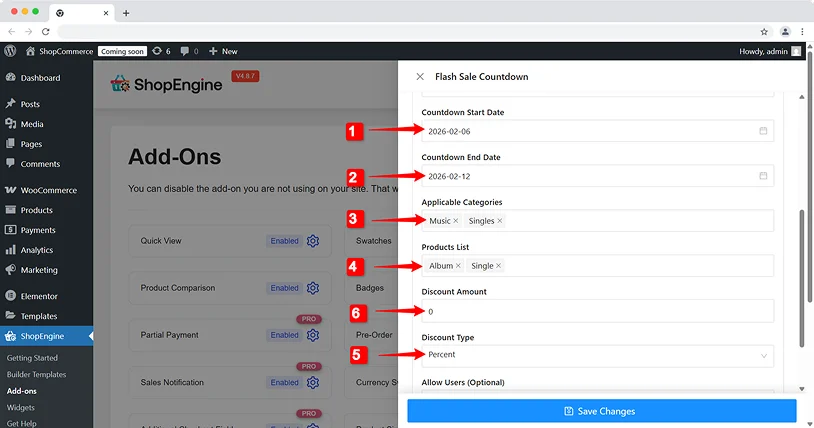The height and width of the screenshot is (428, 814).
Task: Click the ShopEngine logo
Action: [x=166, y=84]
